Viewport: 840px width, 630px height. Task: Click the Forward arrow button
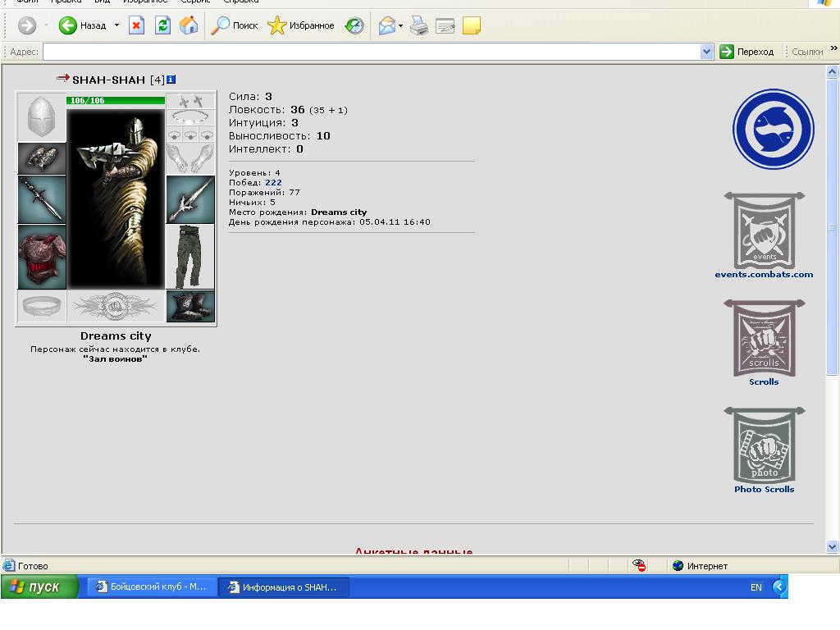coord(27,25)
